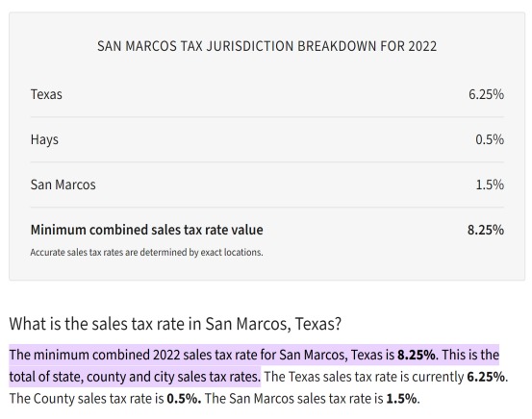Click the 6.25% Texas rate value
The image size is (532, 419).
pos(486,94)
